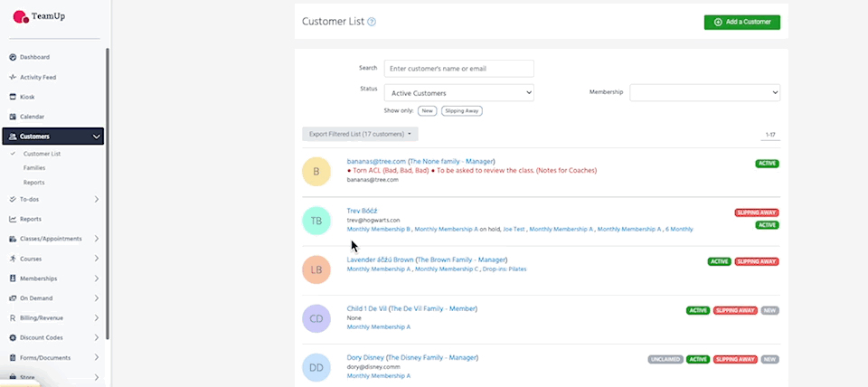Click the Discount Codes sidebar icon

tap(13, 337)
